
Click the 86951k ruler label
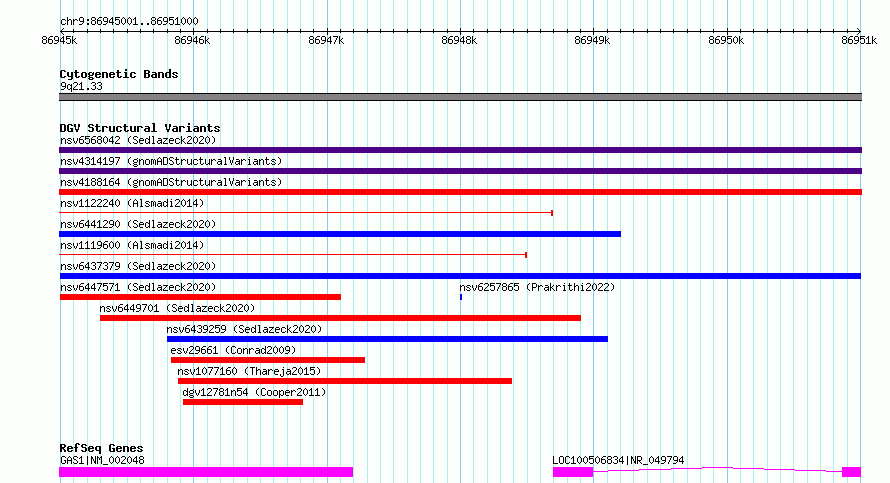(x=859, y=40)
